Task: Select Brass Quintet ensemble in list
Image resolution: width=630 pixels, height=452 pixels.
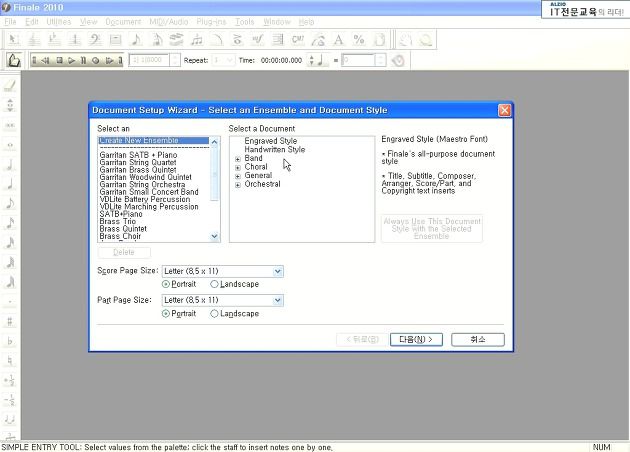Action: point(123,229)
